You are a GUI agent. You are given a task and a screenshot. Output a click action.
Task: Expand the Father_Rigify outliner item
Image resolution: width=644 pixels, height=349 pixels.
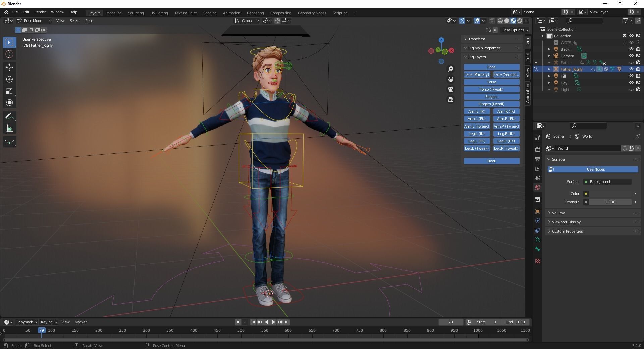click(x=549, y=69)
